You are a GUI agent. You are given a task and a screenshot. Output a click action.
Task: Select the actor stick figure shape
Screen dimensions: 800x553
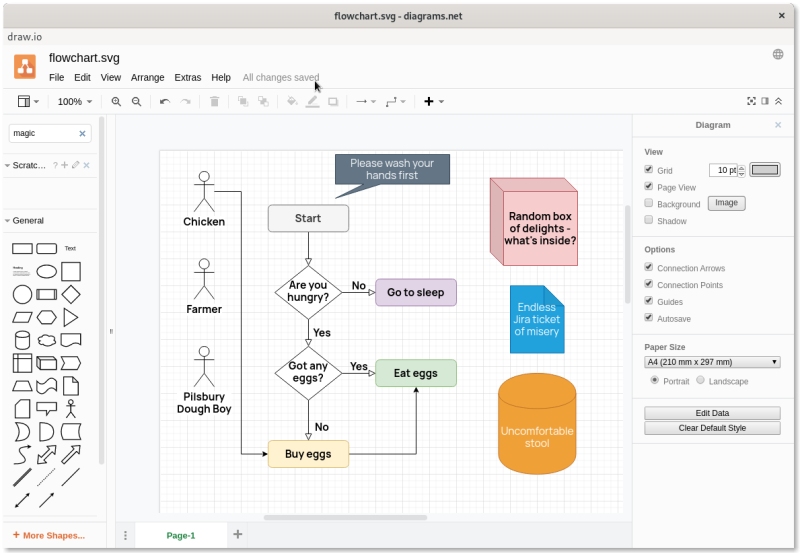pyautogui.click(x=70, y=409)
